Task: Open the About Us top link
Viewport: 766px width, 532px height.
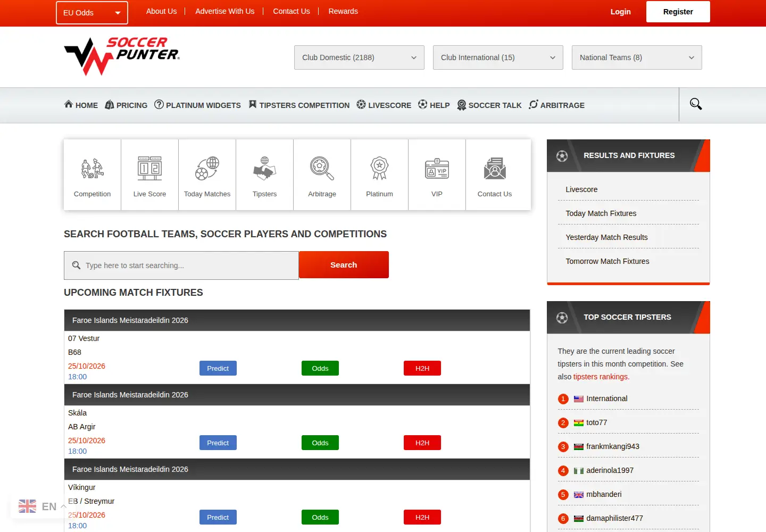Action: (x=161, y=11)
